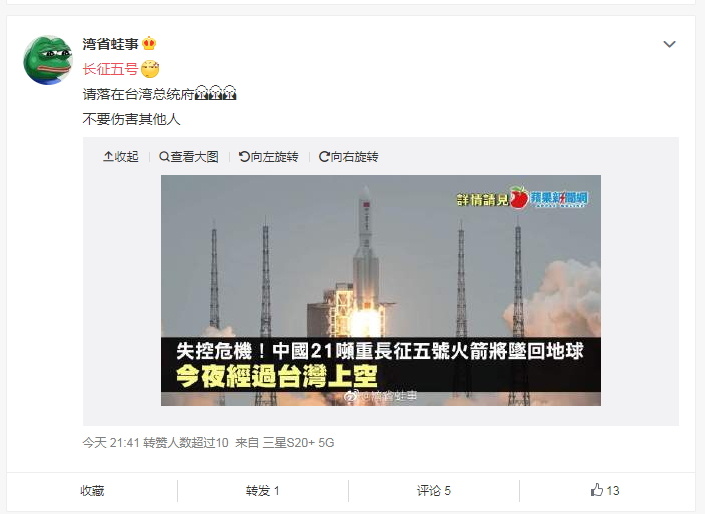Open the 湾省蛙事 username profile link
Screen dimensions: 705x514
(x=111, y=44)
